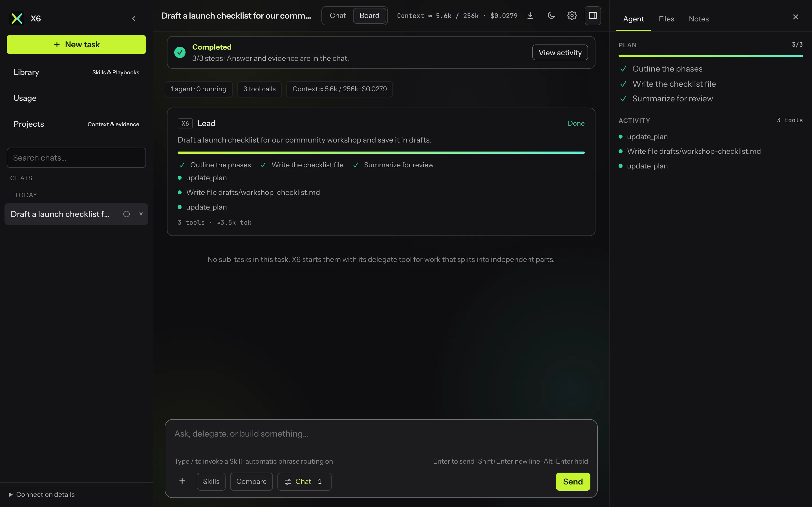Click the PLAN progress bar
This screenshot has width=812, height=507.
(x=710, y=56)
